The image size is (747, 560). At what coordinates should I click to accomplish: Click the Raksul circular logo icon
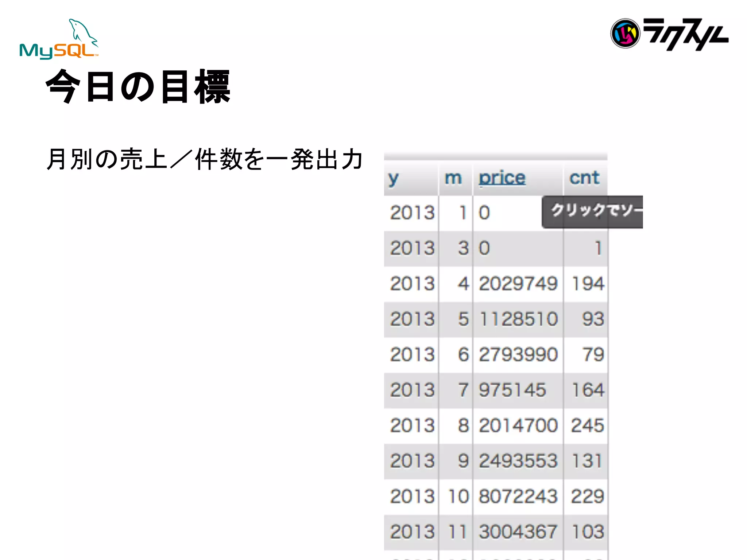pyautogui.click(x=625, y=34)
